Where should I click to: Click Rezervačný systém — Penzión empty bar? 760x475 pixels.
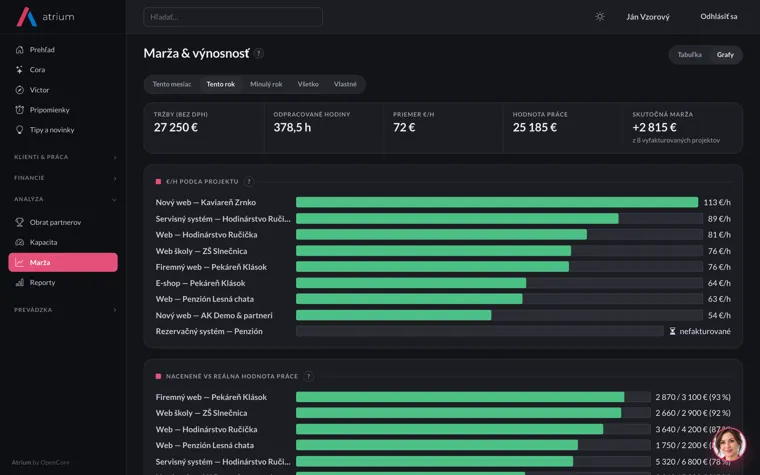[x=479, y=332]
